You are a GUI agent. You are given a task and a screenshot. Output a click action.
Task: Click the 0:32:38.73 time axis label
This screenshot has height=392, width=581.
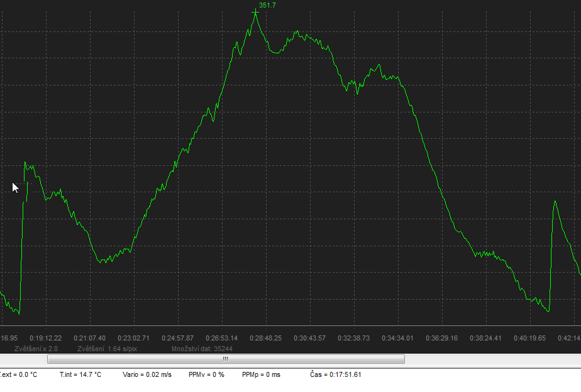coord(353,339)
